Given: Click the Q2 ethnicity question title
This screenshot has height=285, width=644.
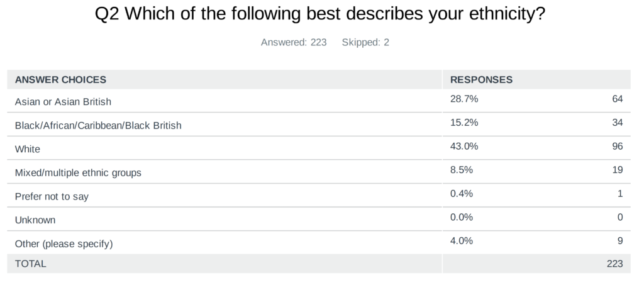Looking at the screenshot, I should pos(320,14).
